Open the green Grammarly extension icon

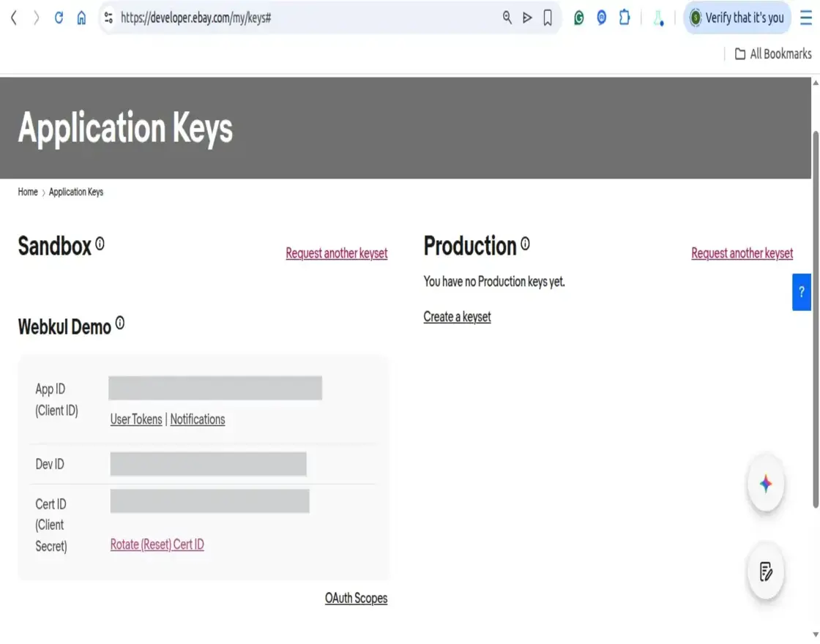click(579, 18)
